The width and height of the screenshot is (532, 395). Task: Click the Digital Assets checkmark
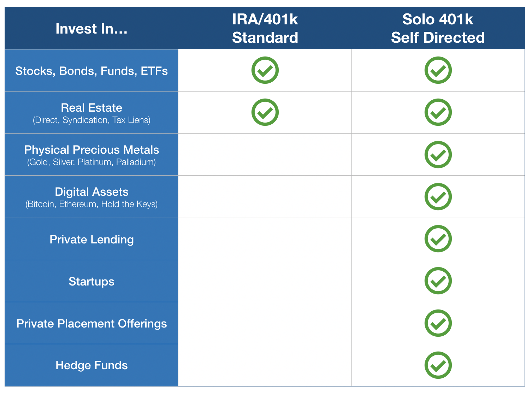(x=438, y=196)
